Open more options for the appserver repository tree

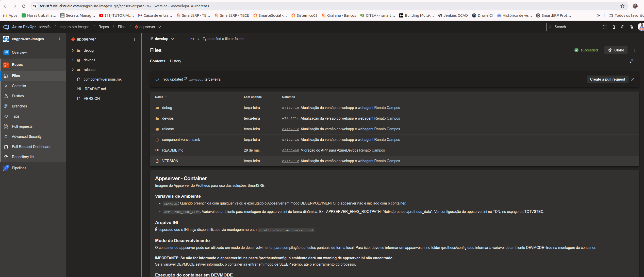tap(135, 39)
